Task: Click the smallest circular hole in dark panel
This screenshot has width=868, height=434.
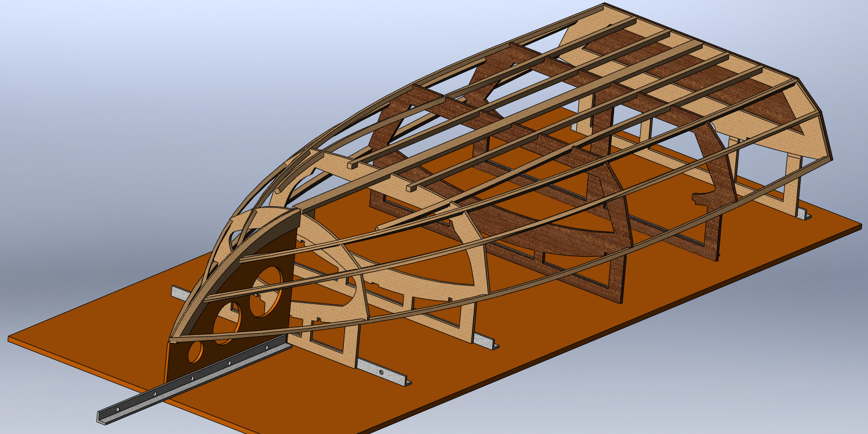Action: pos(195,351)
